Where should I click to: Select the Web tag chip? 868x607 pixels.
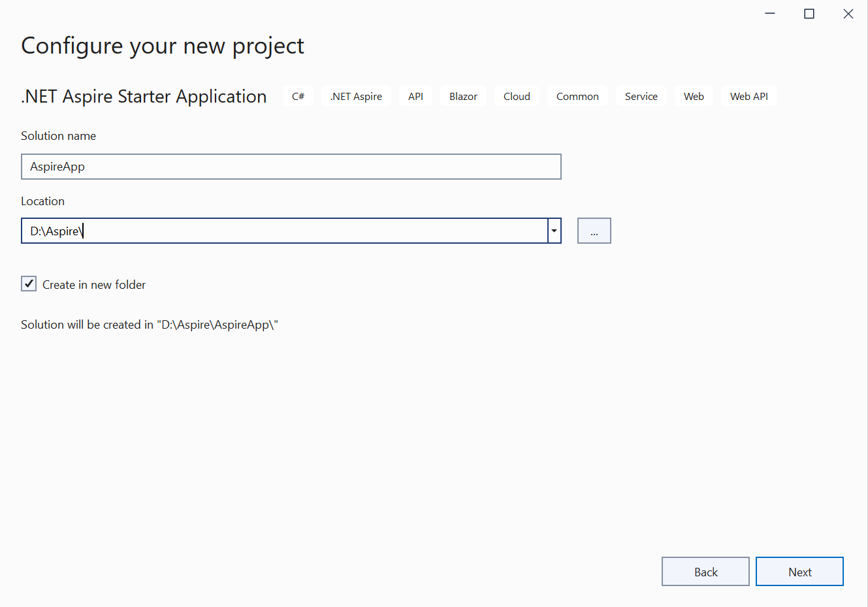(694, 96)
